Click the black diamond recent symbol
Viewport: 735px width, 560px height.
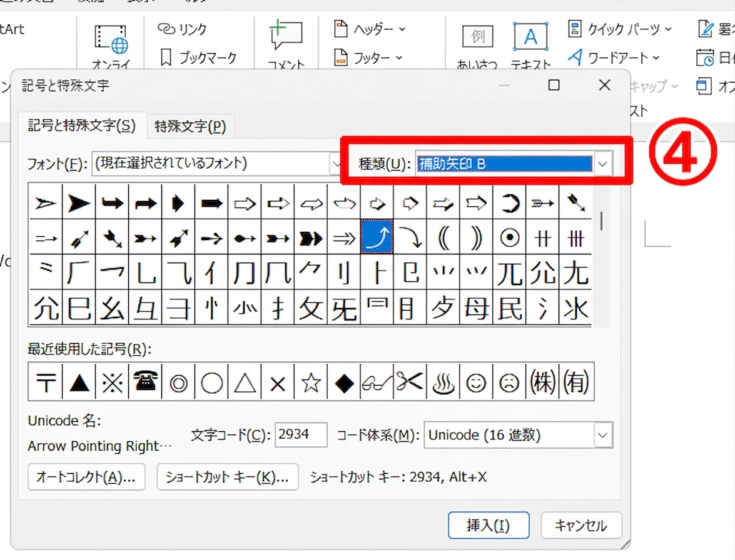(344, 381)
